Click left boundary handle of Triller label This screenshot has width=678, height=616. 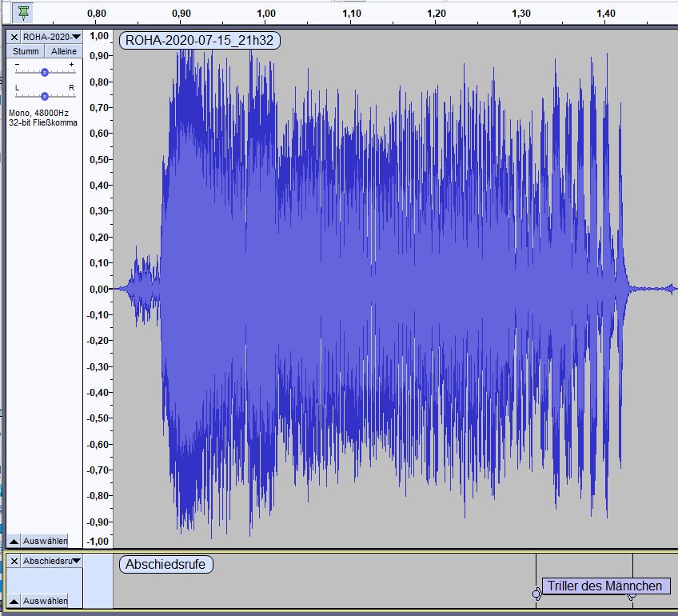(x=536, y=594)
